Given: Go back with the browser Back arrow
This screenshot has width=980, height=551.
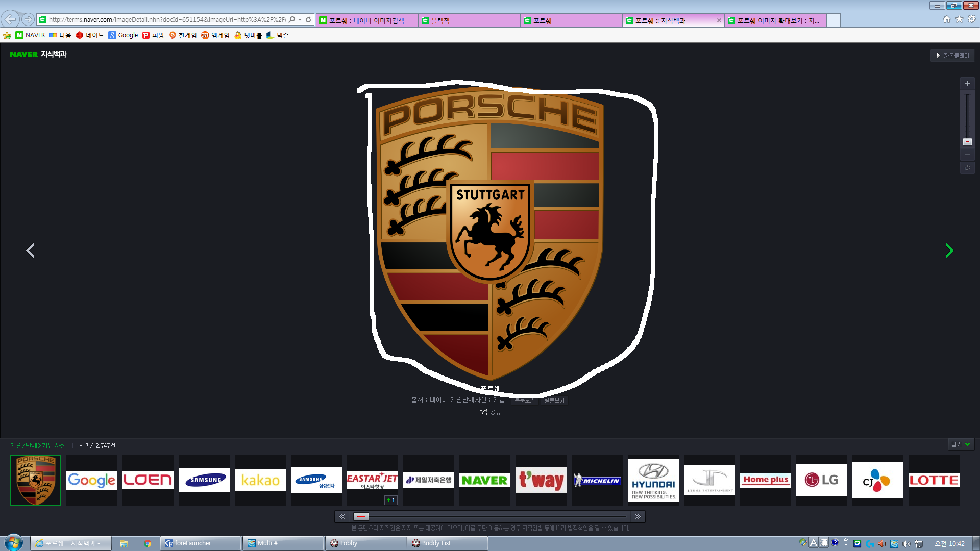Looking at the screenshot, I should point(10,19).
